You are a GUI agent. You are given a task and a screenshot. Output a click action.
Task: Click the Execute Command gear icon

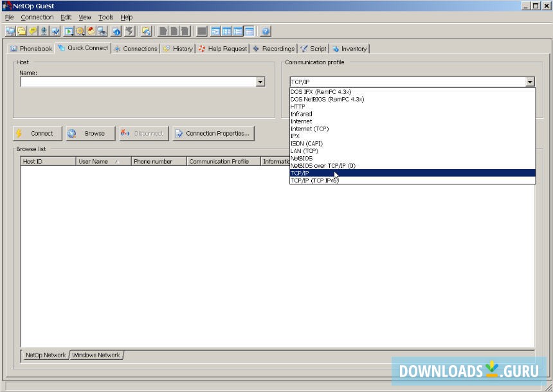point(80,31)
